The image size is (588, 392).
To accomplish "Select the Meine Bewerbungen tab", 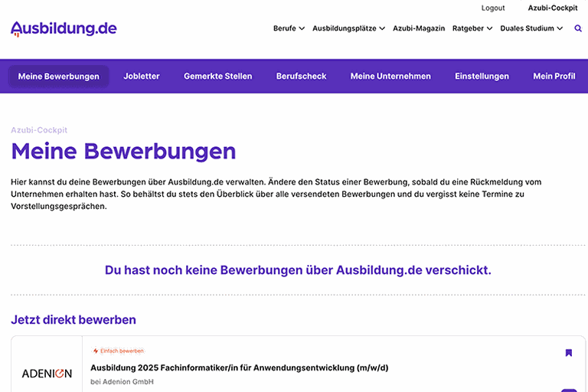I will click(59, 77).
